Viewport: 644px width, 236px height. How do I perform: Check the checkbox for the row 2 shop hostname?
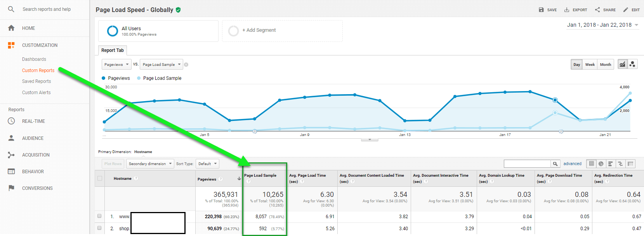click(x=99, y=228)
